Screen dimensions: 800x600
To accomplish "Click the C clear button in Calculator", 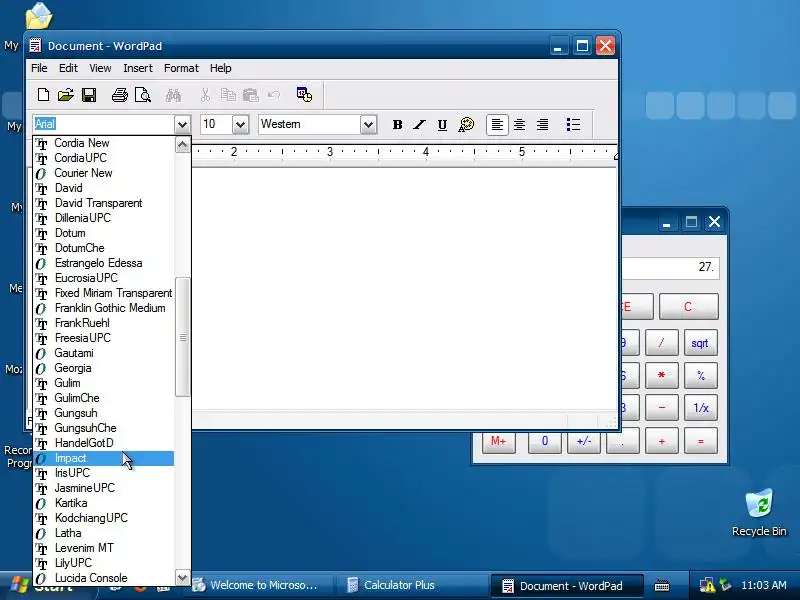I will [x=688, y=307].
